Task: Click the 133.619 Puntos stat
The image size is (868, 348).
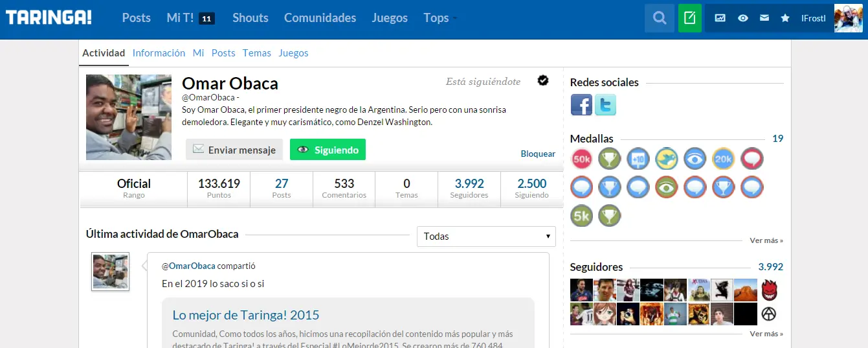Action: click(x=219, y=189)
